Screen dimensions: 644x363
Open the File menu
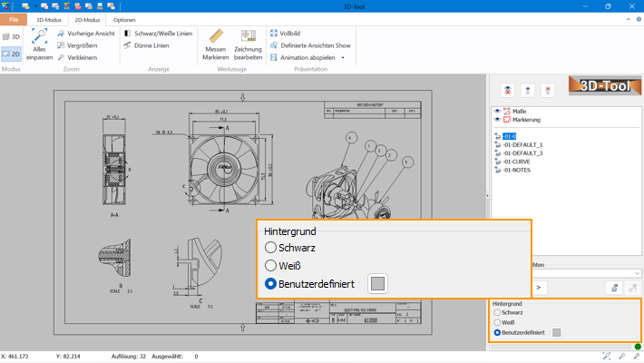[14, 18]
